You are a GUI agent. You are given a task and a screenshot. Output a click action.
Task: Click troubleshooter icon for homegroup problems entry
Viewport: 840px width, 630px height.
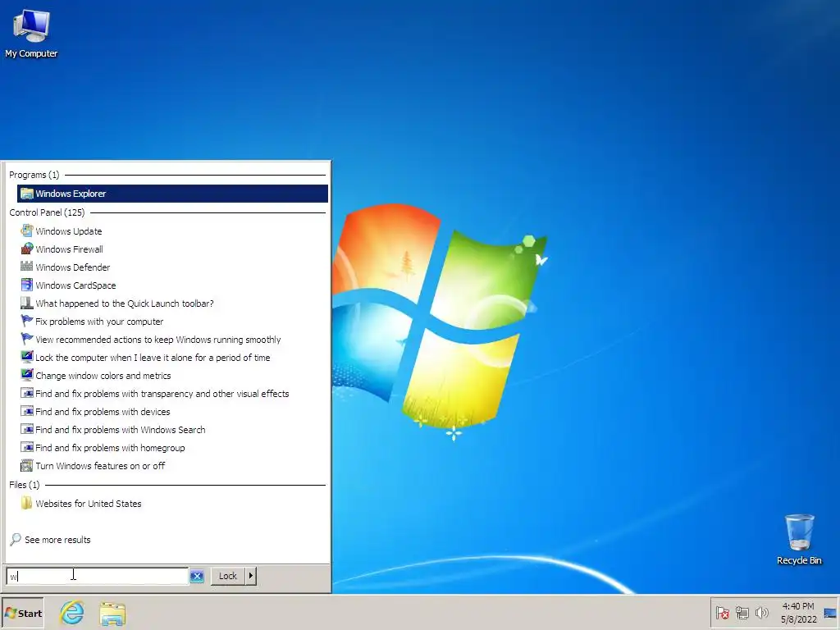27,447
